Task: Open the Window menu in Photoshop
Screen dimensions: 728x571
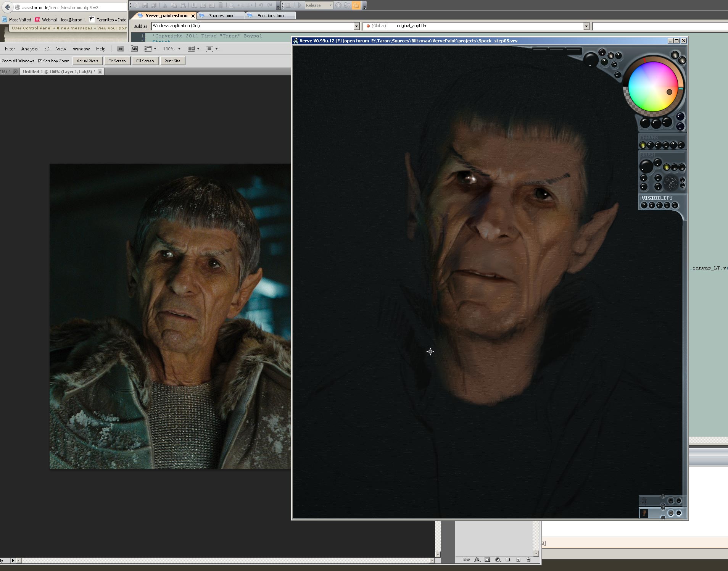Action: click(81, 49)
